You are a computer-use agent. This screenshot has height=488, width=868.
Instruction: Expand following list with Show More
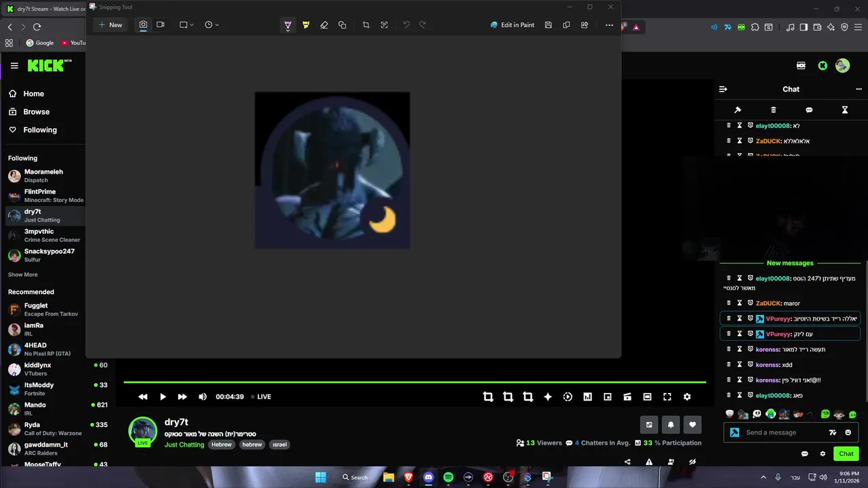pos(23,274)
